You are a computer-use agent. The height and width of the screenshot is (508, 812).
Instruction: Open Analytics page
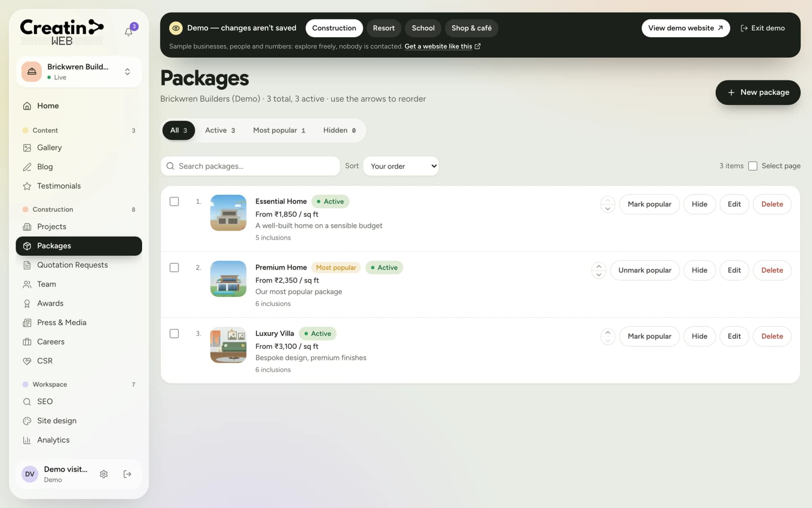pyautogui.click(x=79, y=440)
